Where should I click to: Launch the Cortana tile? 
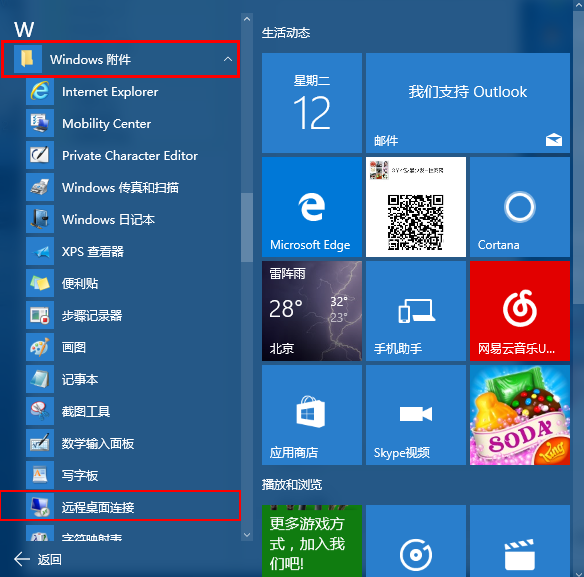tap(520, 207)
